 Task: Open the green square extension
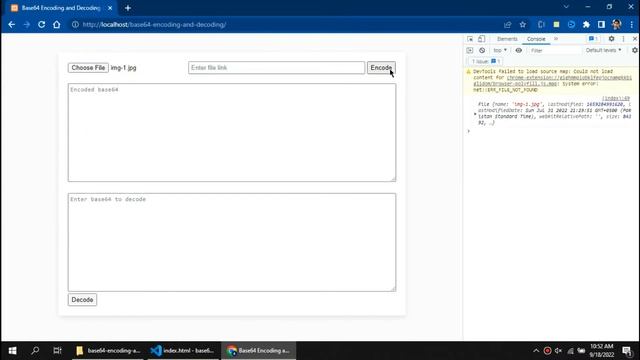click(x=556, y=24)
